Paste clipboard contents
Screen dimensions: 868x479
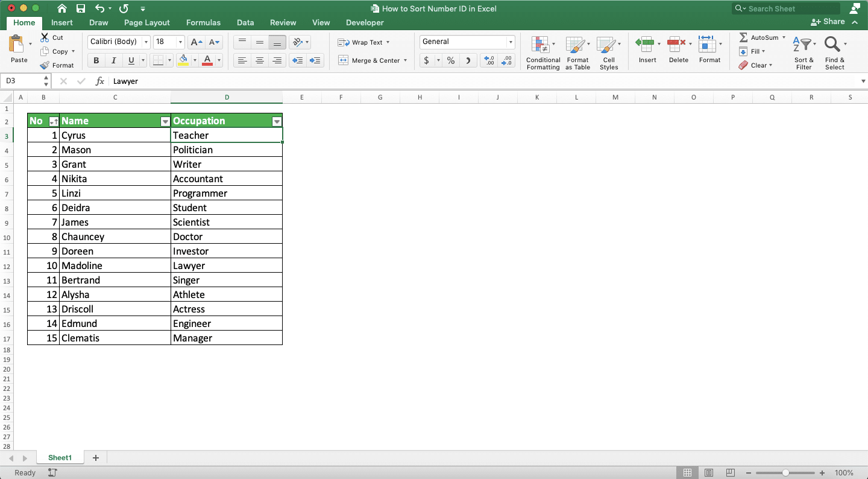click(19, 49)
